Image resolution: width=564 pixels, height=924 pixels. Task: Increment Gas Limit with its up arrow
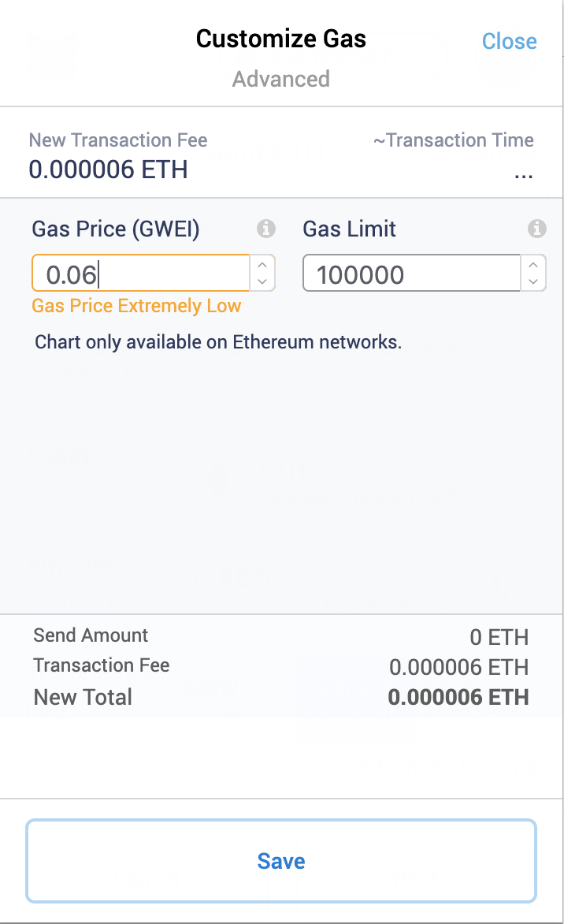[534, 265]
